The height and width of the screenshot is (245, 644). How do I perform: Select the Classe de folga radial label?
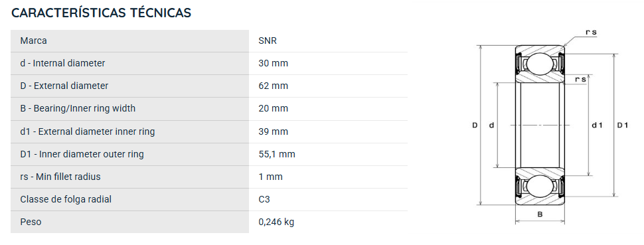point(66,199)
